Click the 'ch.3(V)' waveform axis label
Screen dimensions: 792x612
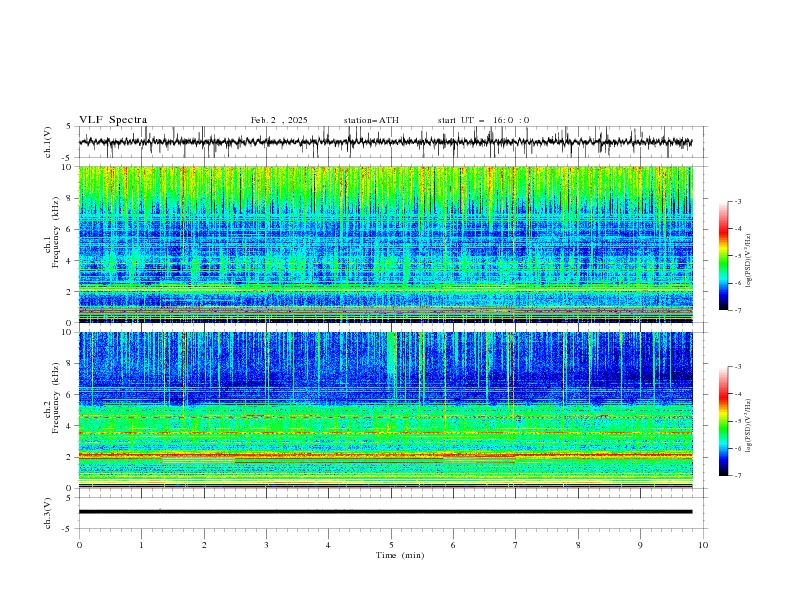[x=48, y=513]
